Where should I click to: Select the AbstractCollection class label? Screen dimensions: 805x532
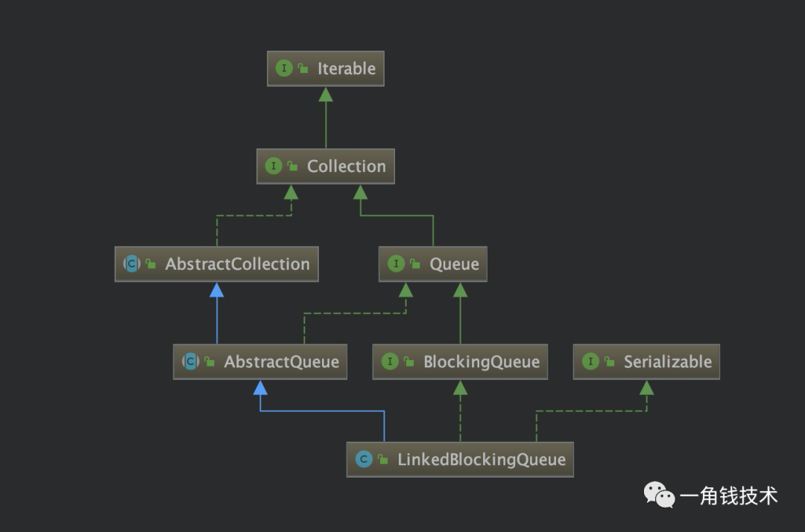237,264
